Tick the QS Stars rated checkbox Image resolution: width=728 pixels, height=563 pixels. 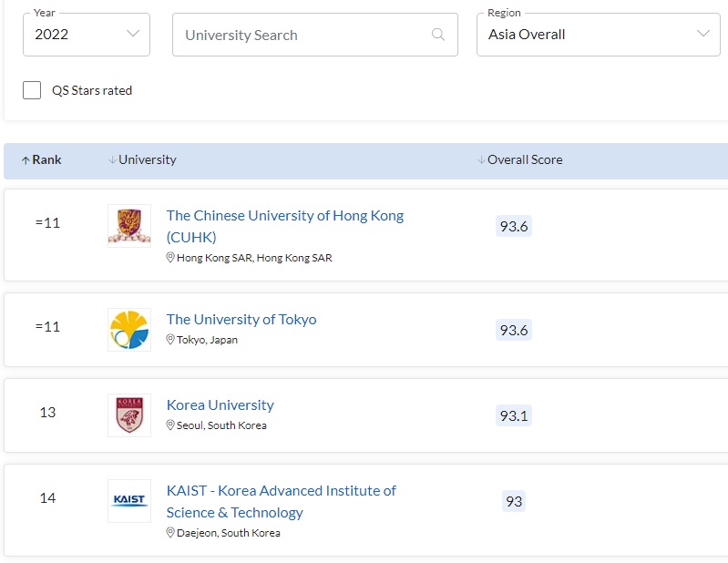pos(32,90)
